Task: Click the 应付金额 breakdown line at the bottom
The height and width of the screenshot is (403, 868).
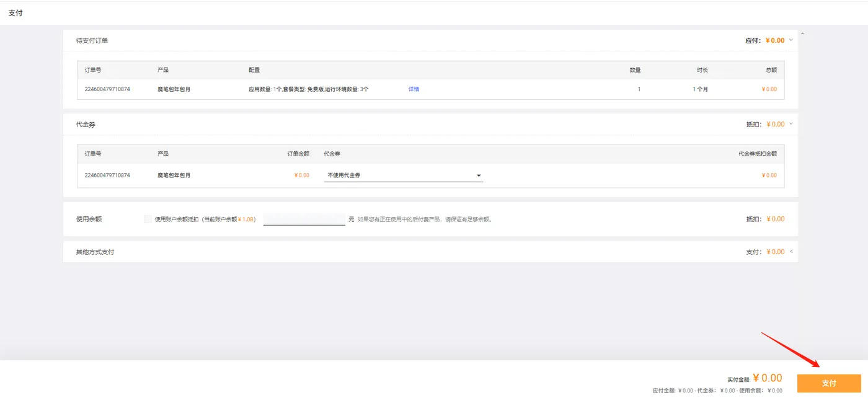Action: (x=717, y=391)
